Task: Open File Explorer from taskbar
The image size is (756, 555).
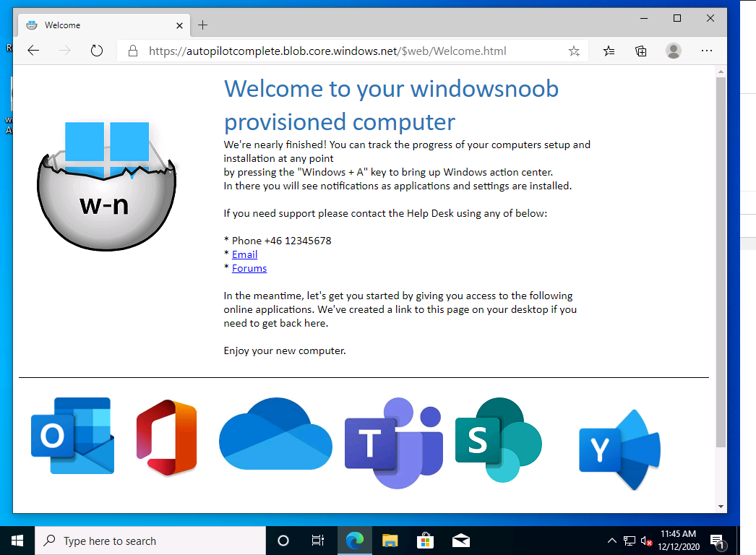Action: (x=390, y=541)
